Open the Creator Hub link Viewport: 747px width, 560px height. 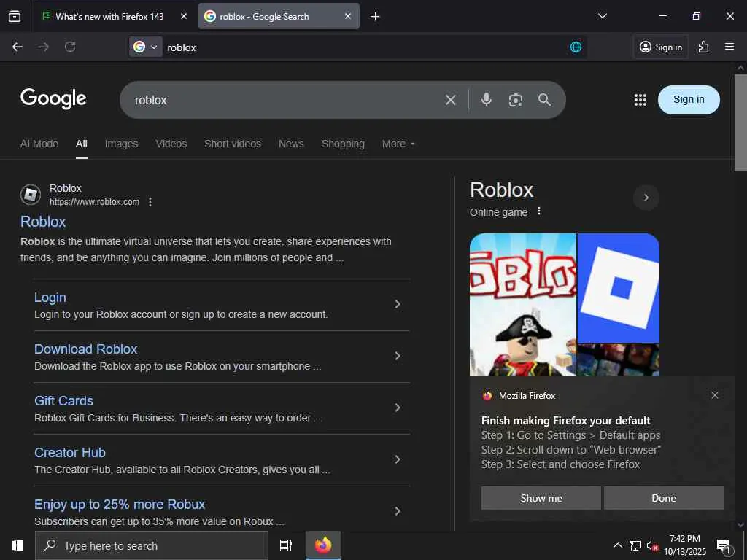(x=70, y=453)
